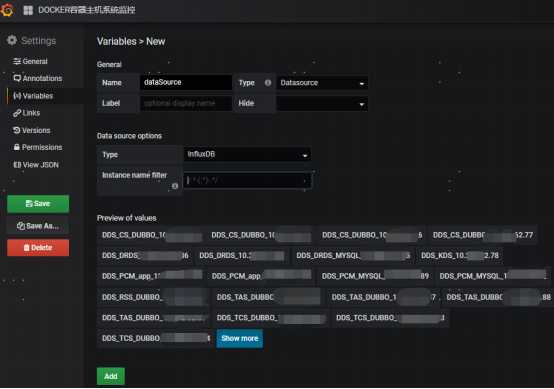This screenshot has height=389, width=554.
Task: Click the green Save button
Action: (38, 204)
